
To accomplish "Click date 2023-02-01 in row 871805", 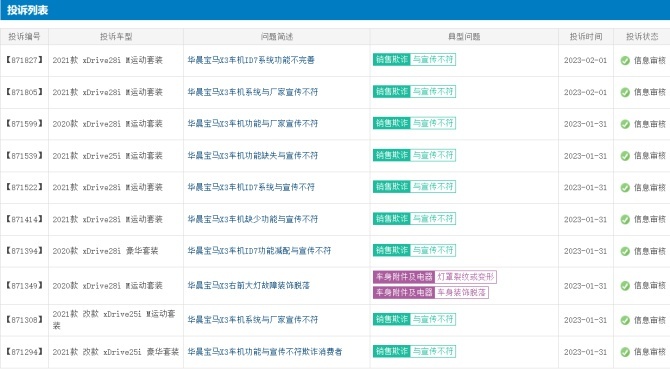I will [x=585, y=92].
